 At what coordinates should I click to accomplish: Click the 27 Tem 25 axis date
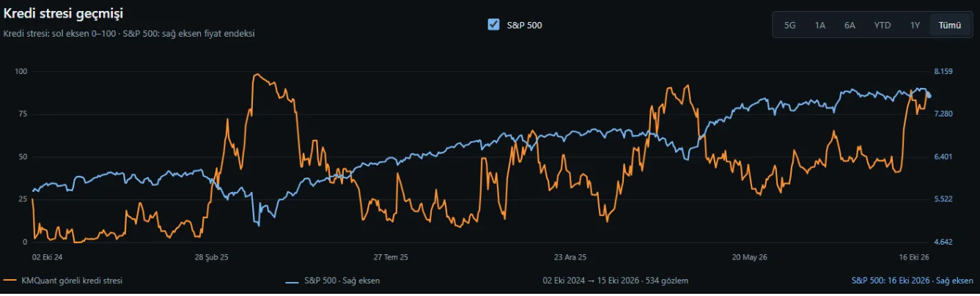pos(391,257)
